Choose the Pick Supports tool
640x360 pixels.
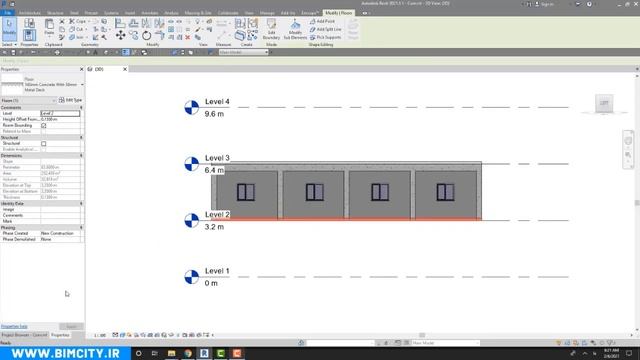(x=325, y=37)
